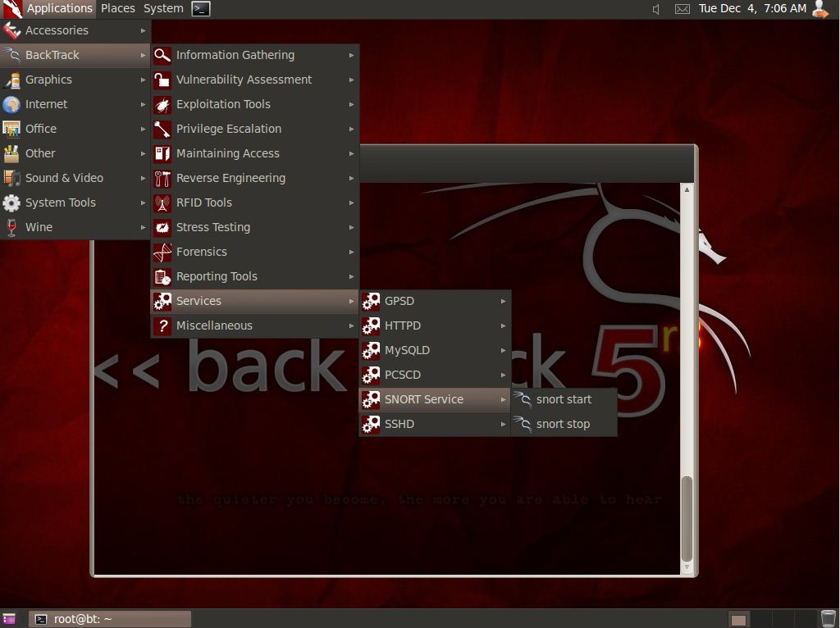Click the Maintaining Access door icon

pos(162,153)
